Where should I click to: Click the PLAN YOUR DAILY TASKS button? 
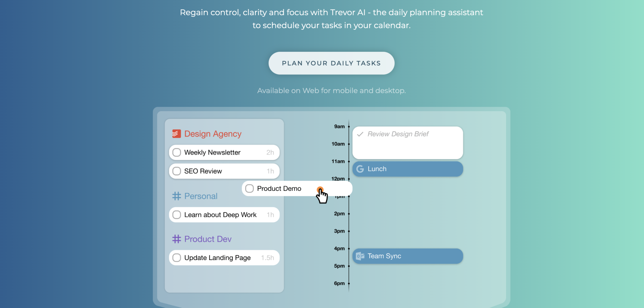tap(331, 63)
